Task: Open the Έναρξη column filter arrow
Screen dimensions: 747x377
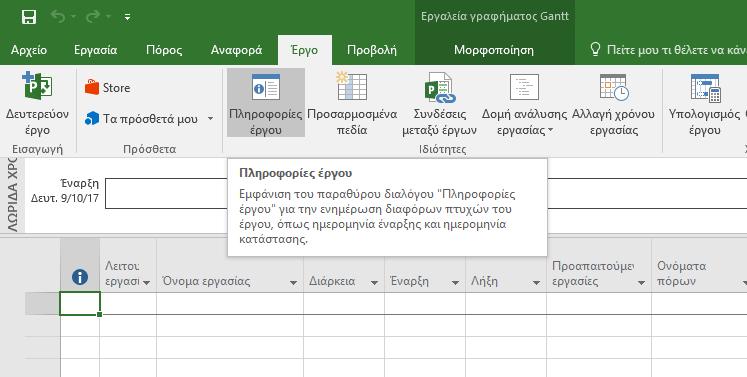Action: pyautogui.click(x=455, y=283)
